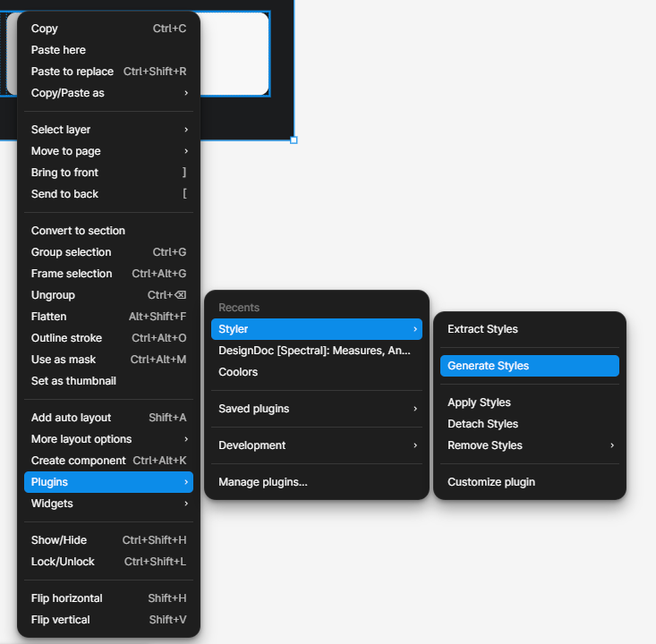Click Show/Hide option
The image size is (656, 644).
pyautogui.click(x=108, y=540)
